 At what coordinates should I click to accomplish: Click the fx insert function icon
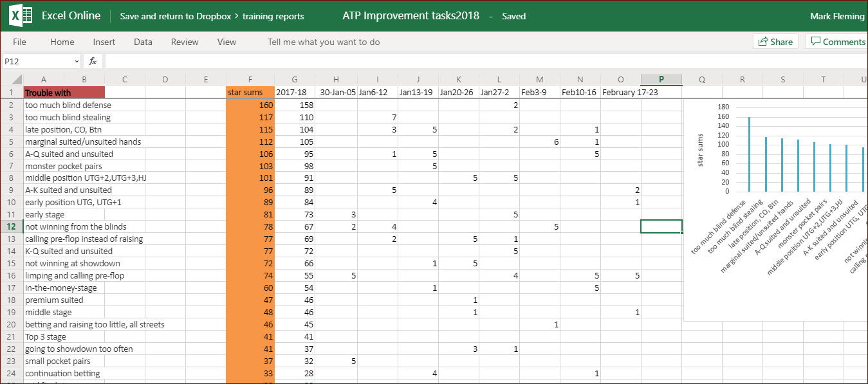tap(93, 61)
